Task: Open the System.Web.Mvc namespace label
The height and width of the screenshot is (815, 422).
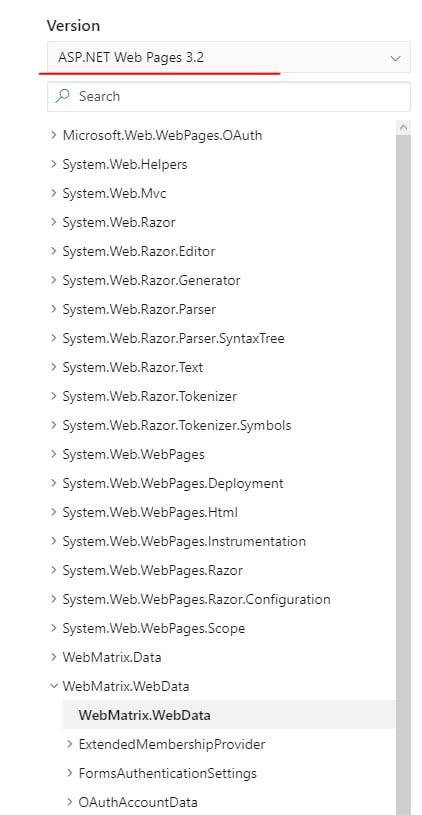Action: coord(114,194)
